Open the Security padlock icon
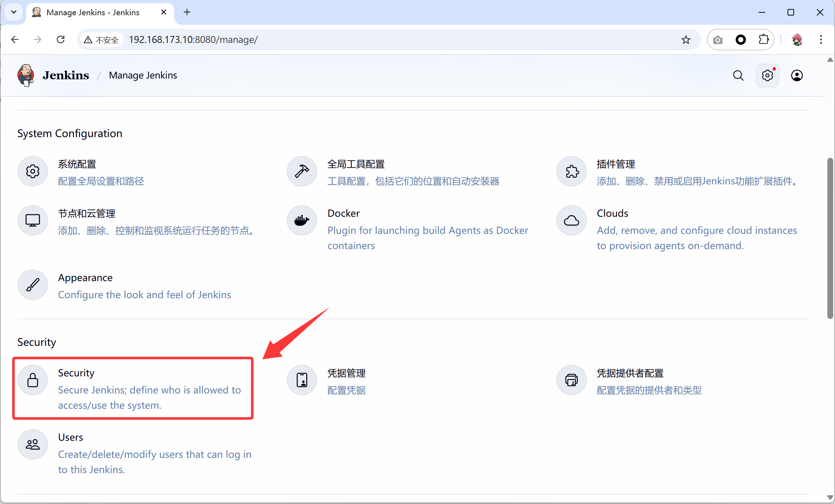 click(33, 380)
